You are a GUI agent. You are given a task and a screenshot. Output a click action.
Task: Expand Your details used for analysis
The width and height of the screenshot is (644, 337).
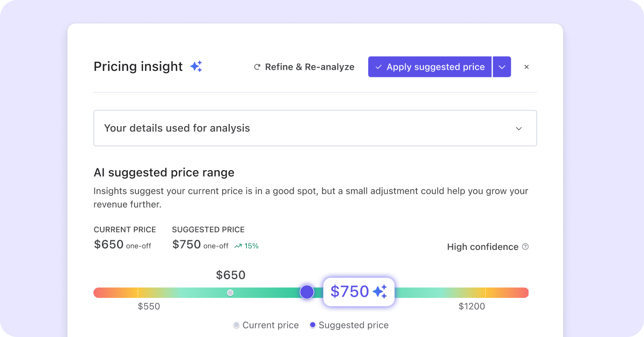tap(315, 128)
